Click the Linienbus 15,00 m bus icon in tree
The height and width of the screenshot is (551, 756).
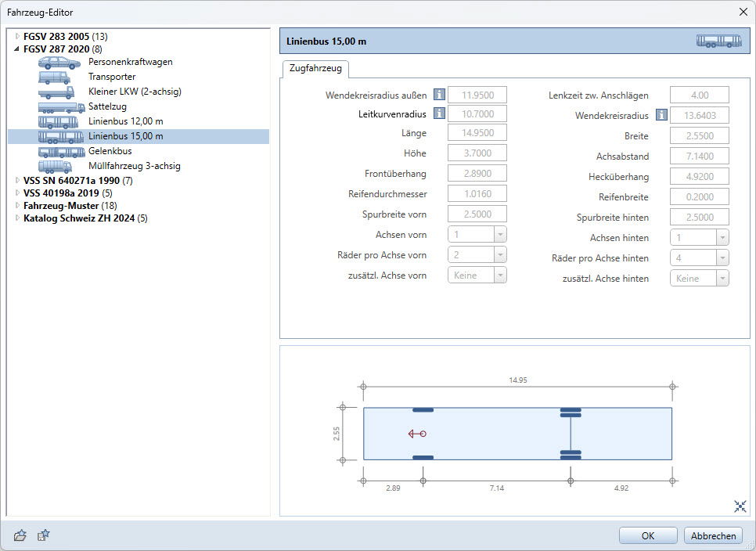pos(61,137)
